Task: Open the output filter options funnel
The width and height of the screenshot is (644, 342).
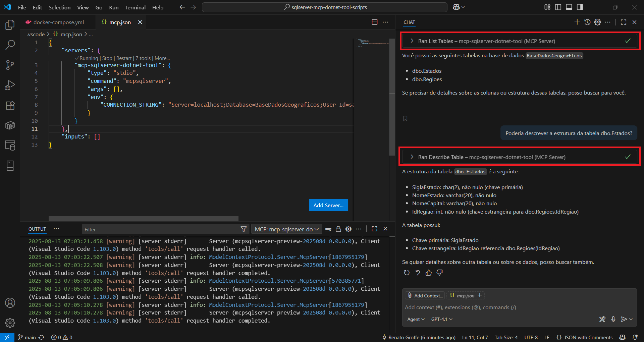Action: point(244,229)
